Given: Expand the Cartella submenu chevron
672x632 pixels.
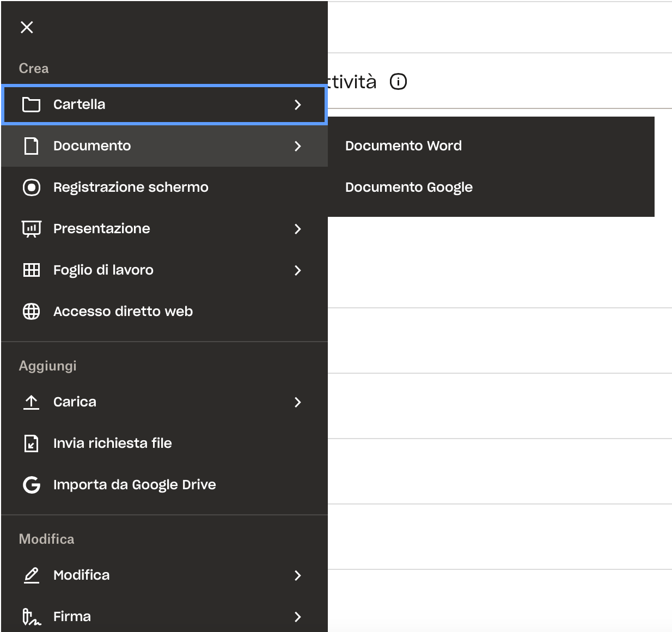Looking at the screenshot, I should 297,105.
